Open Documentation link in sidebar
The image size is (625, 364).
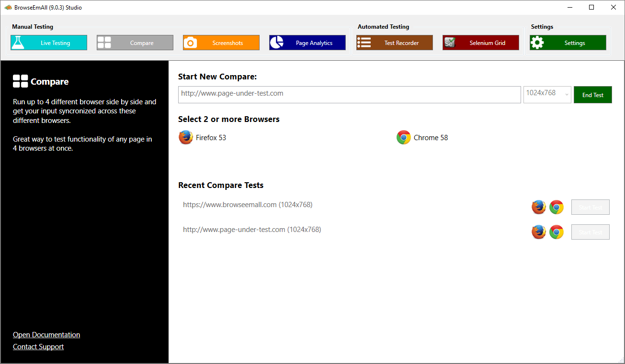46,335
